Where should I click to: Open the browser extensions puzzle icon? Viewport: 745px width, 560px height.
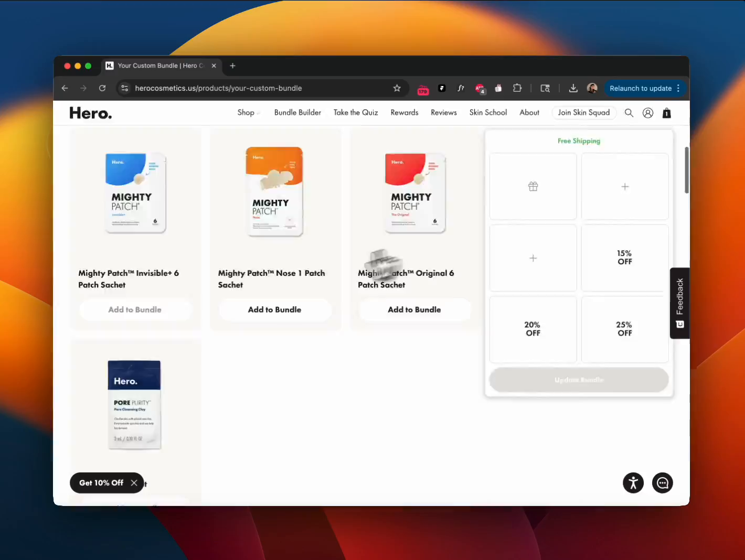click(x=517, y=88)
